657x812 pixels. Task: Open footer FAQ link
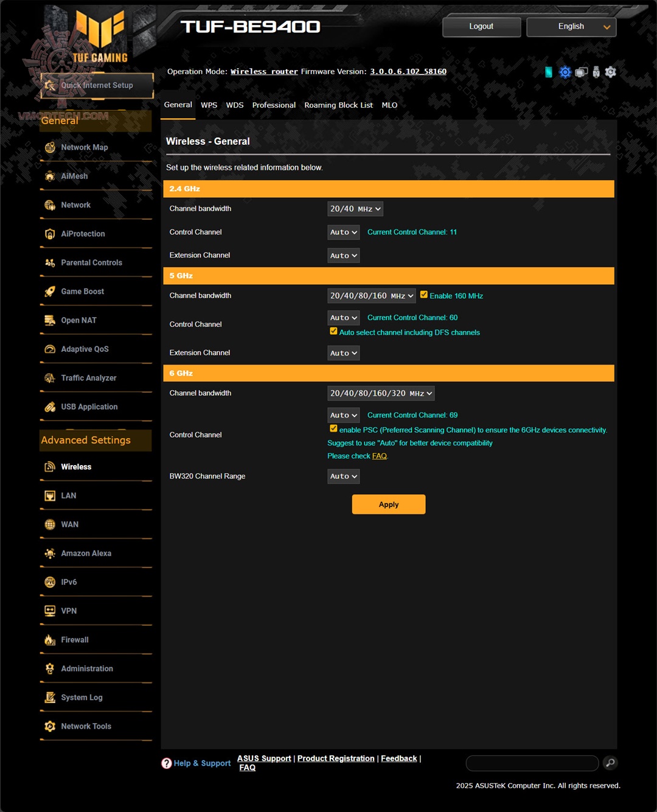click(247, 768)
